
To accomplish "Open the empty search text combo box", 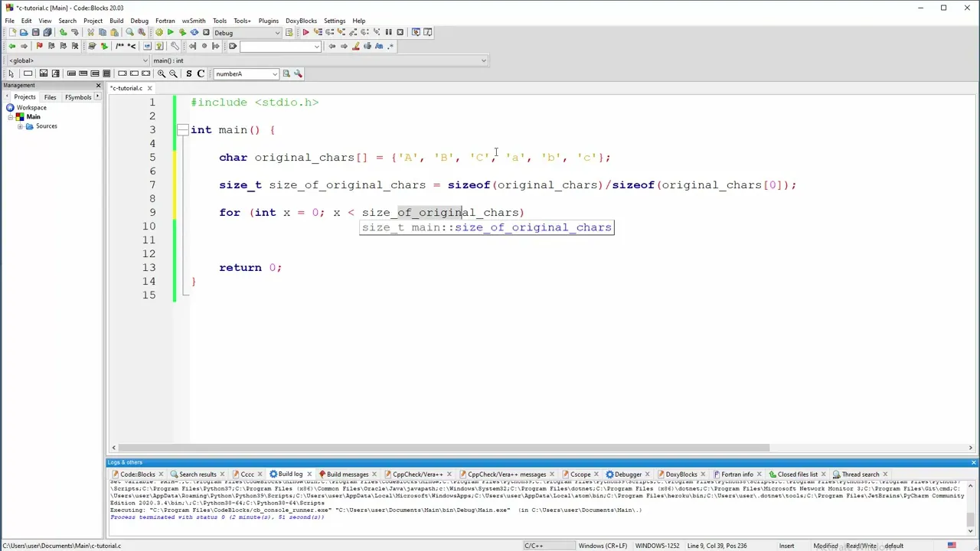I will 280,46.
